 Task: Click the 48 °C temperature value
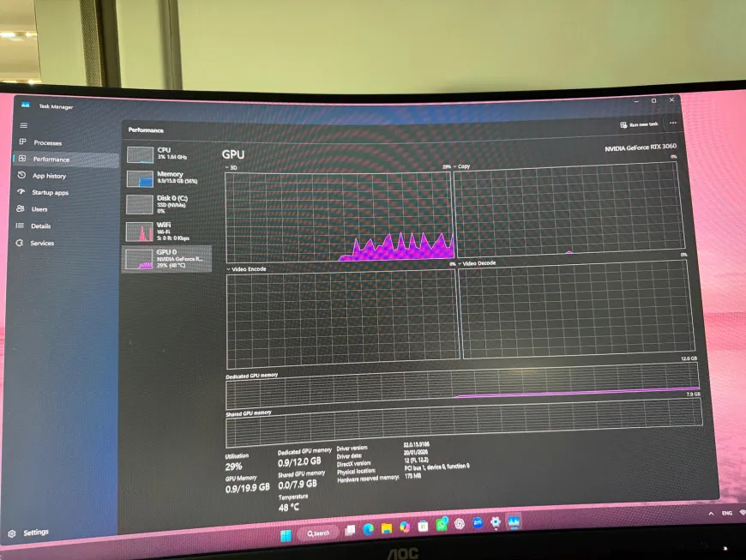pyautogui.click(x=289, y=508)
